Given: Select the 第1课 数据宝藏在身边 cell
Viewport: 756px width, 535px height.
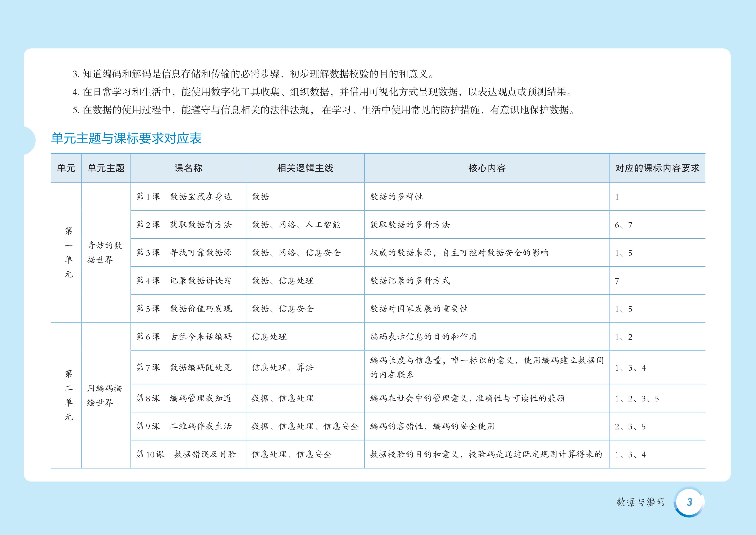Looking at the screenshot, I should click(x=184, y=197).
